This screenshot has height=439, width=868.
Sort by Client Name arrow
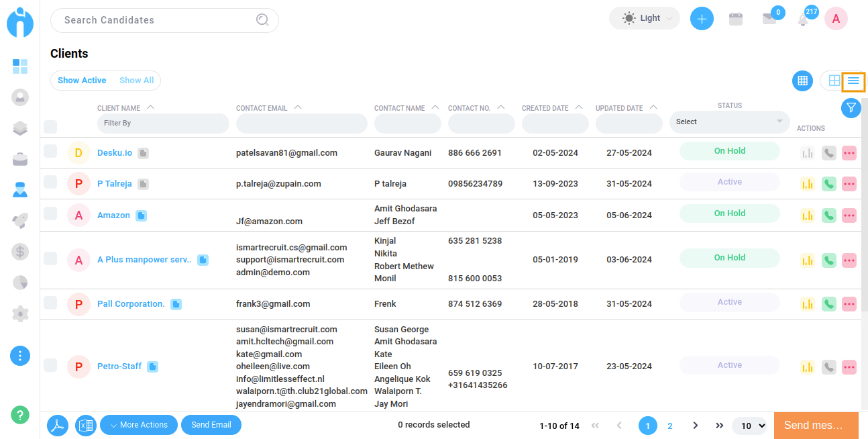tap(150, 107)
